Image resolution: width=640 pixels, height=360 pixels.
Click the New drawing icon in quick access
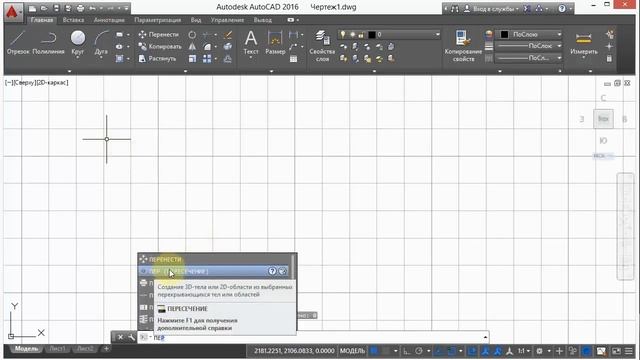(33, 8)
